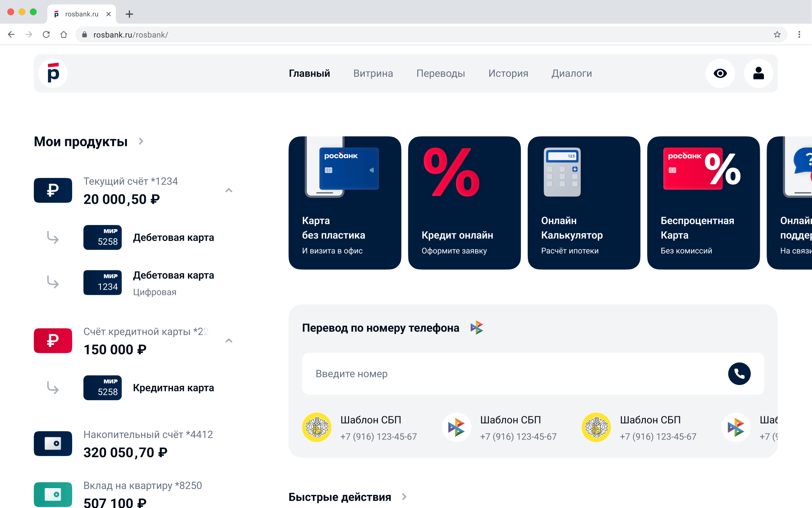Collapse Счёт кредитной карты chevron

coord(229,340)
